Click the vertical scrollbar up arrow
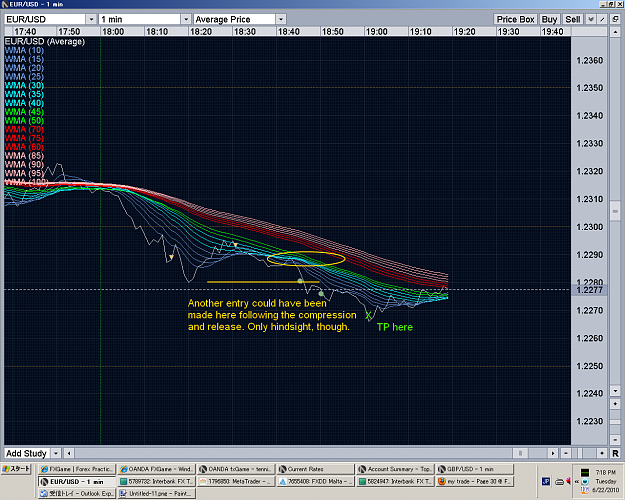This screenshot has width=625, height=500. [615, 31]
